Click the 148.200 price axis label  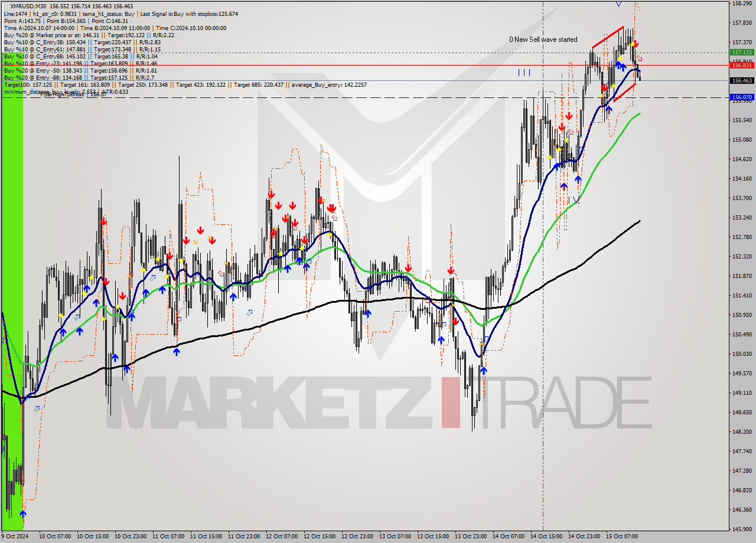tap(741, 431)
